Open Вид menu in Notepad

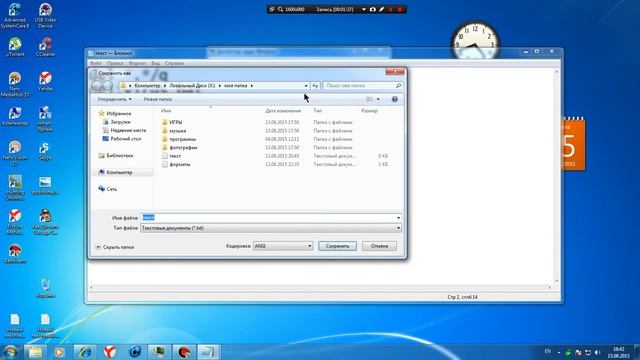coord(156,63)
